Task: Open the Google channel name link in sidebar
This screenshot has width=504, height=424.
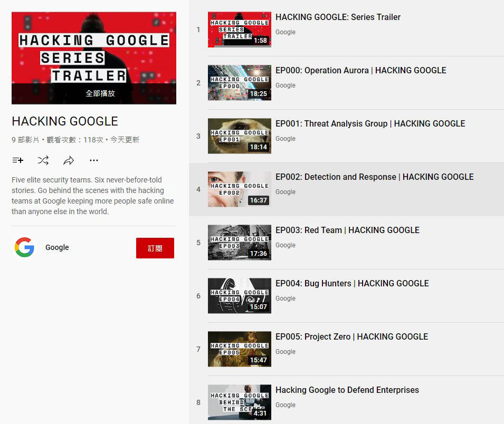Action: click(57, 247)
